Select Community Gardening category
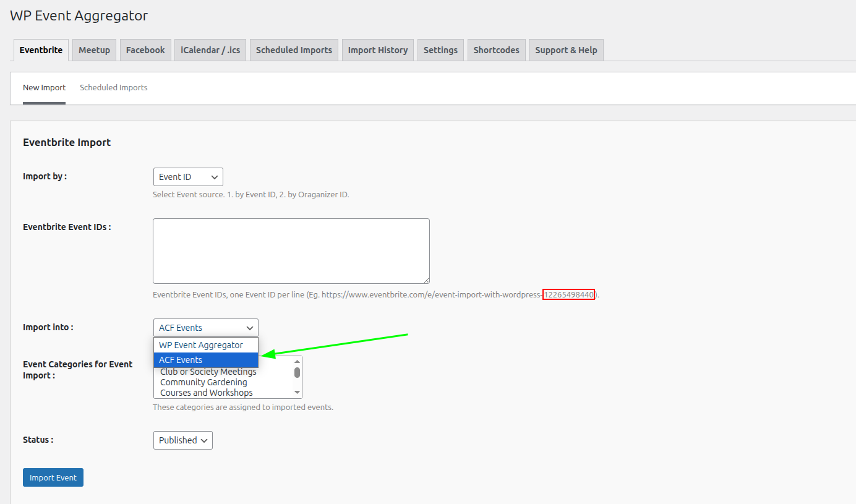Screen dimensions: 856x504 click(x=203, y=382)
